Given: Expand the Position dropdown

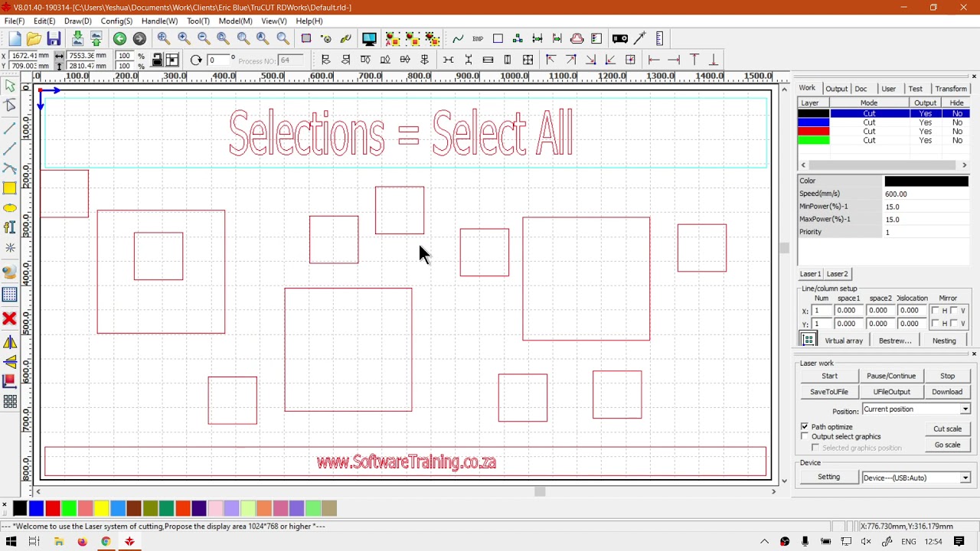Looking at the screenshot, I should point(965,409).
